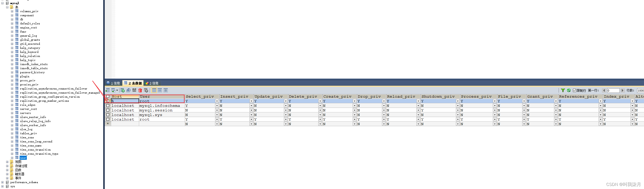Sort by the User column header
644x189 pixels.
(x=162, y=96)
